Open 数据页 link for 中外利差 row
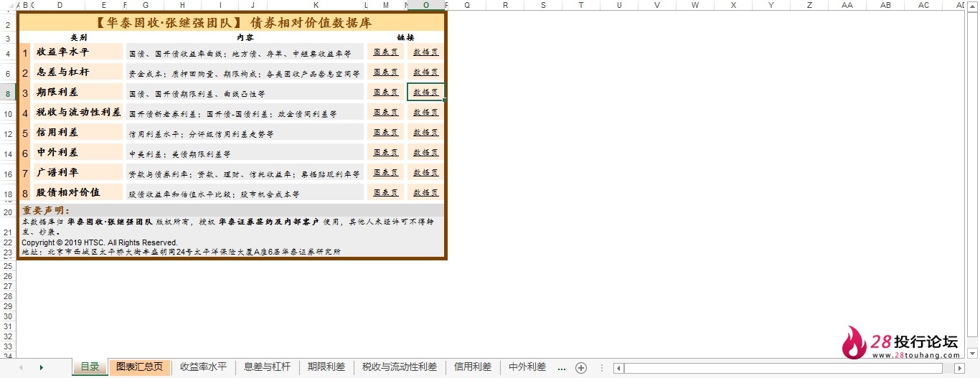980x378 pixels. (425, 153)
